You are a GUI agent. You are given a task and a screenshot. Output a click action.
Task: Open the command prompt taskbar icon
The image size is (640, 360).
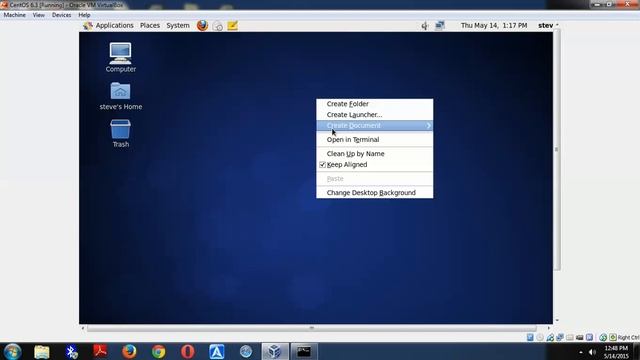pyautogui.click(x=304, y=351)
